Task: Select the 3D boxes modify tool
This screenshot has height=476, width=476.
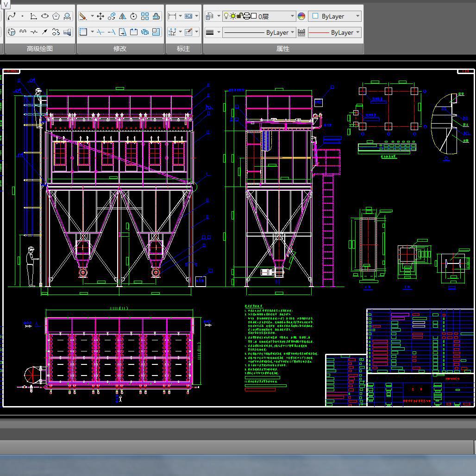Action: (x=145, y=32)
